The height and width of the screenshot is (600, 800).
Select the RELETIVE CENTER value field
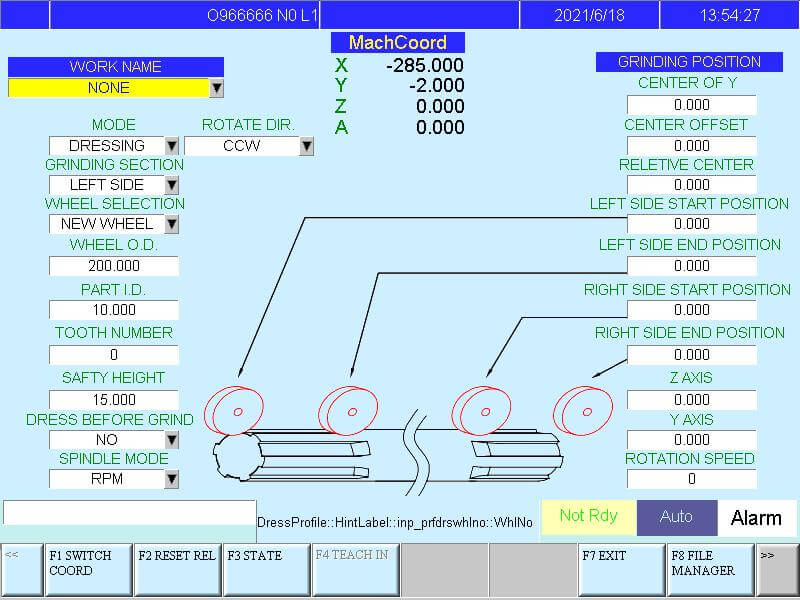tap(692, 185)
